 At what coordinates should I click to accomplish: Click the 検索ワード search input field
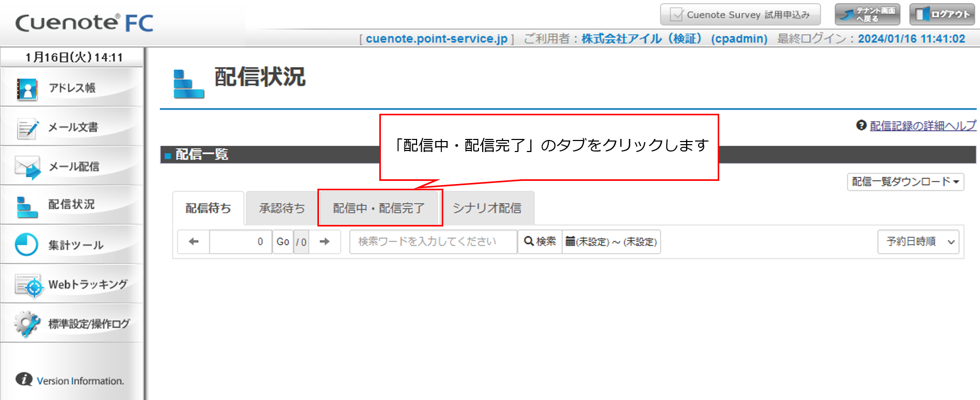[433, 242]
